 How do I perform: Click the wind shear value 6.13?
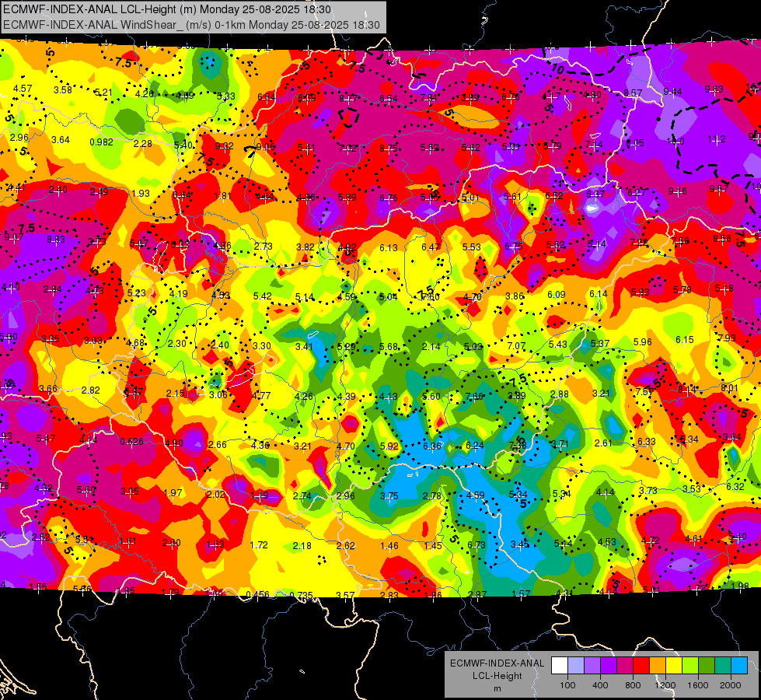click(388, 248)
